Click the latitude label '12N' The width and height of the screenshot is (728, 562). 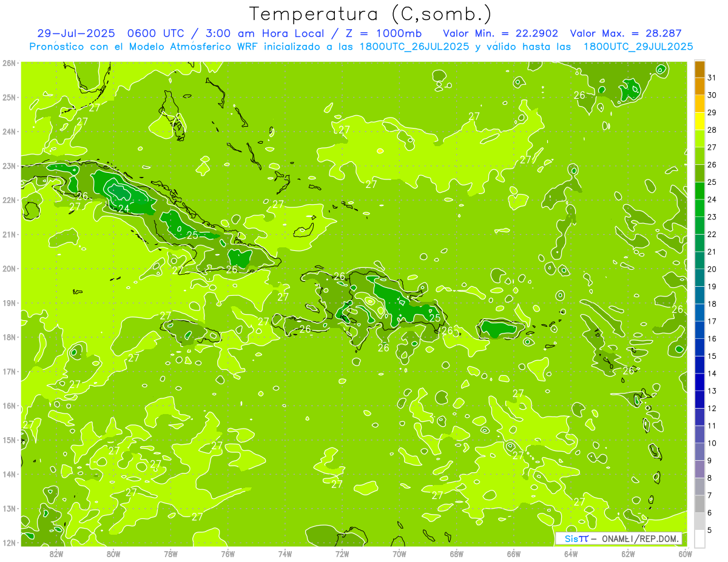8,543
